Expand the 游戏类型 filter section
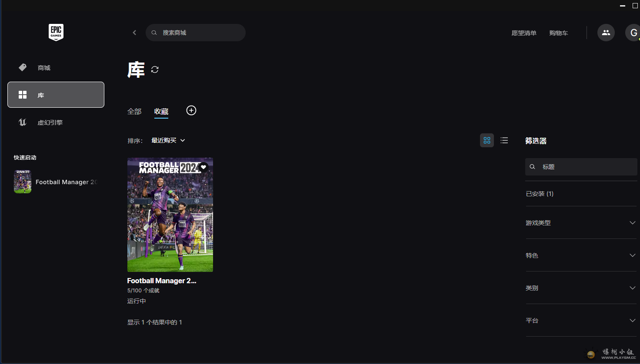This screenshot has height=364, width=640. (581, 223)
